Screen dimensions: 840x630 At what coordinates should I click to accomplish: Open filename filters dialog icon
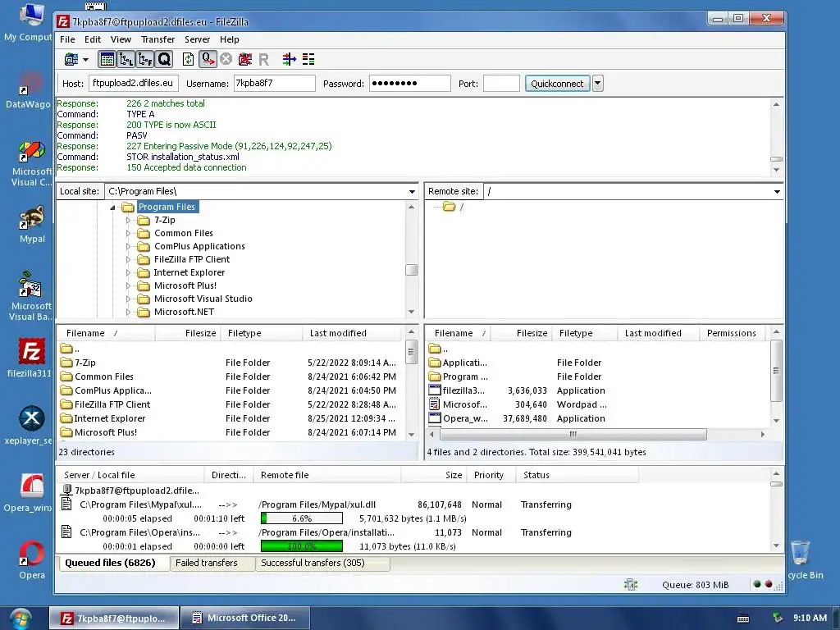tap(290, 59)
